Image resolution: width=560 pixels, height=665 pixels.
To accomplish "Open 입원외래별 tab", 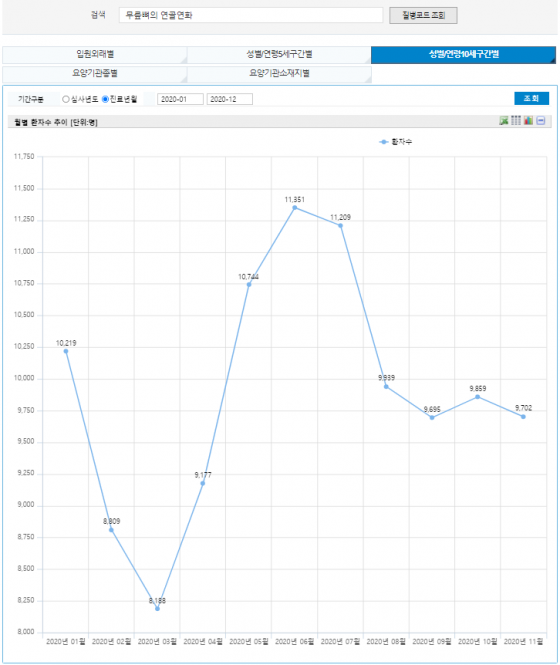I will click(95, 55).
